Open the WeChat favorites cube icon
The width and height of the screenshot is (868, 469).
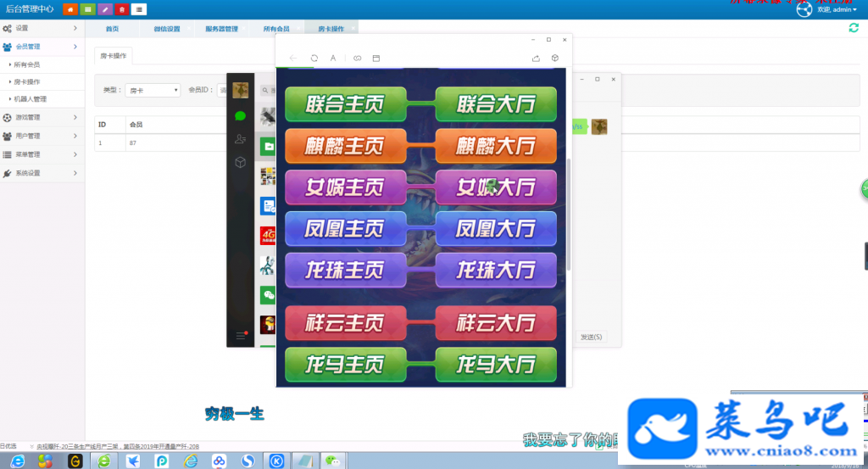click(240, 162)
